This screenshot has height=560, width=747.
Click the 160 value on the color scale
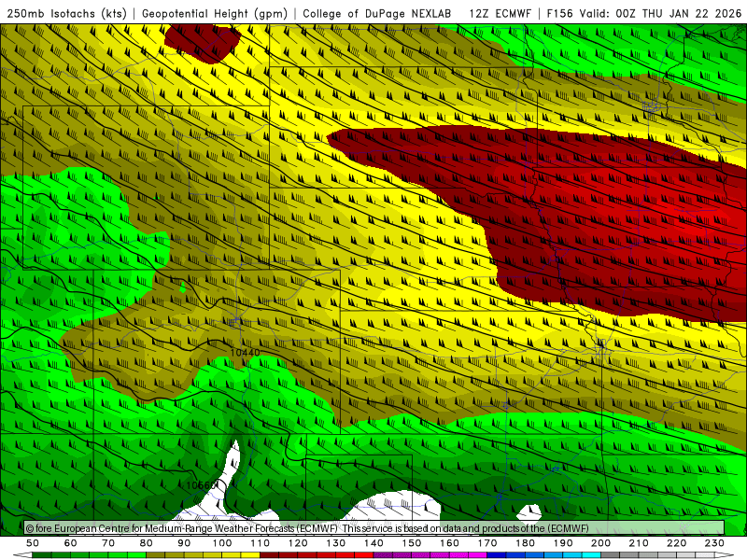pyautogui.click(x=450, y=543)
